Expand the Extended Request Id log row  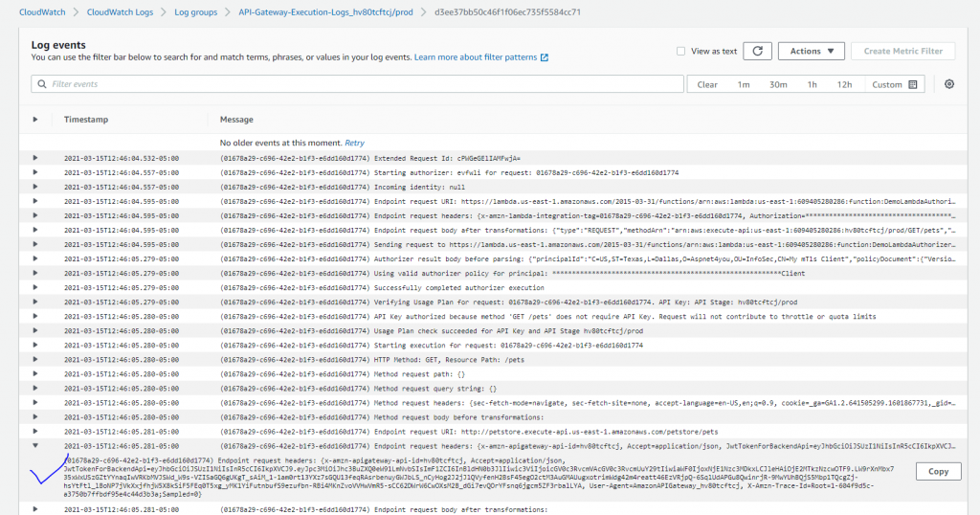click(x=35, y=158)
